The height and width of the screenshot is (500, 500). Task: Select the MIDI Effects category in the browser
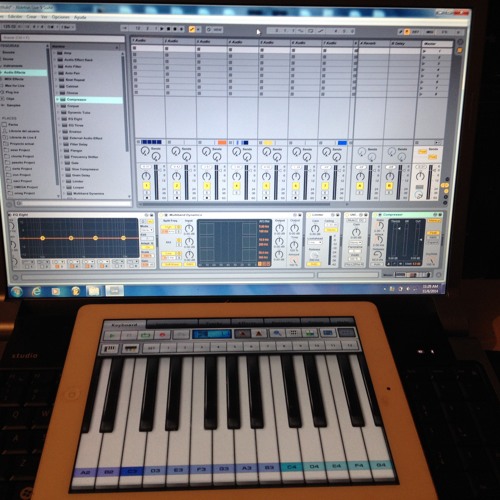click(14, 79)
